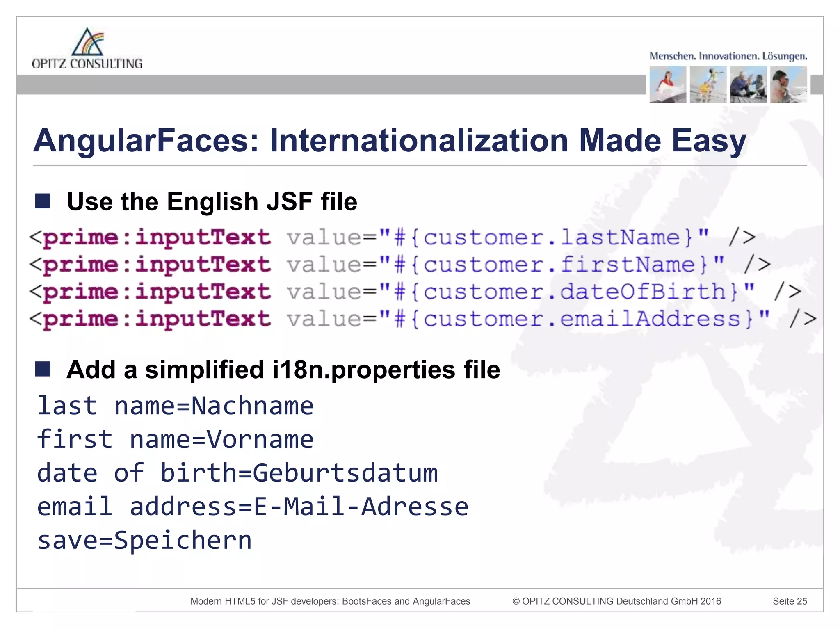Click the jumping children header photo

708,84
